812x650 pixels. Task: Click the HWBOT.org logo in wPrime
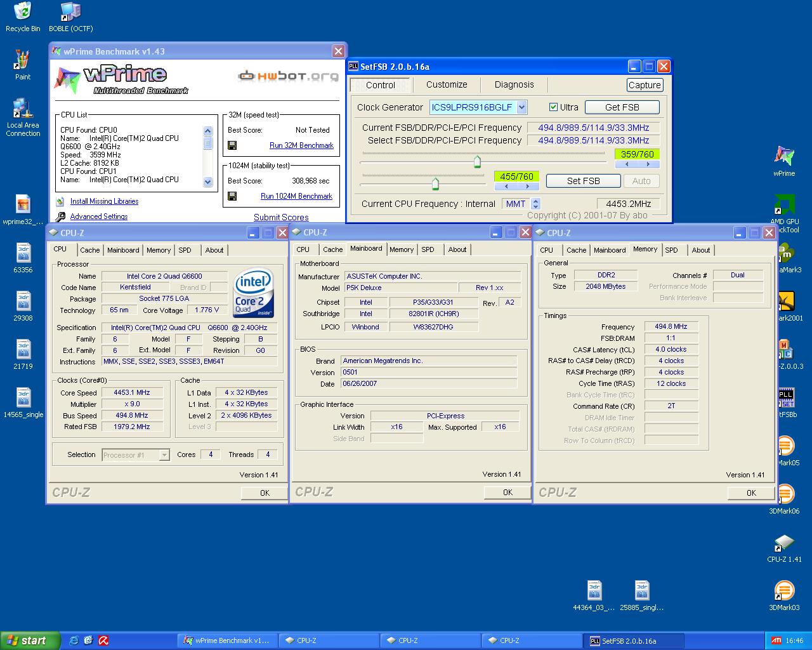(x=288, y=76)
